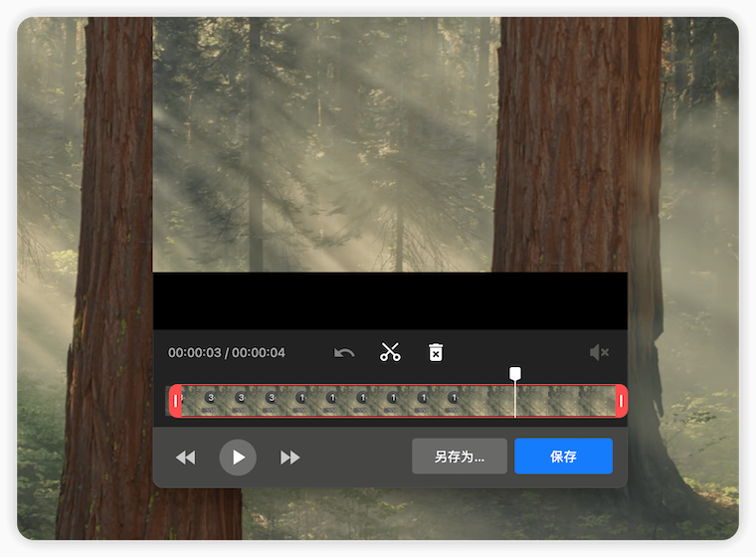
Task: Click the final timeline frame beside the right handle
Action: [x=602, y=401]
